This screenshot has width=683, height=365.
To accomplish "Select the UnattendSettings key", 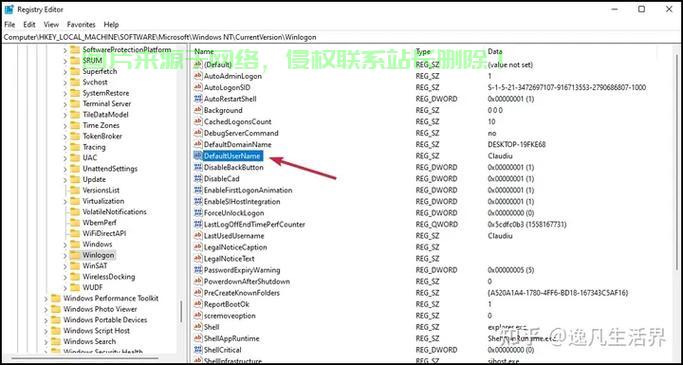I will coord(110,169).
